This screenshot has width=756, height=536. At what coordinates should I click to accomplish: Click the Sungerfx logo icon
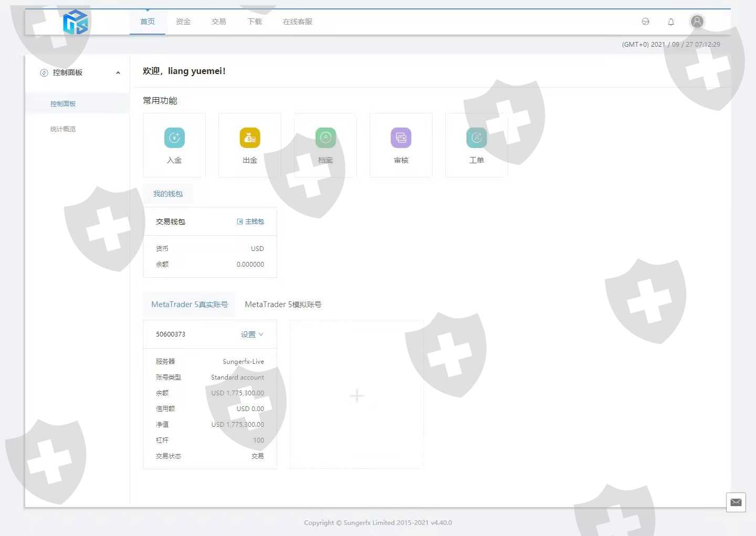[x=75, y=22]
